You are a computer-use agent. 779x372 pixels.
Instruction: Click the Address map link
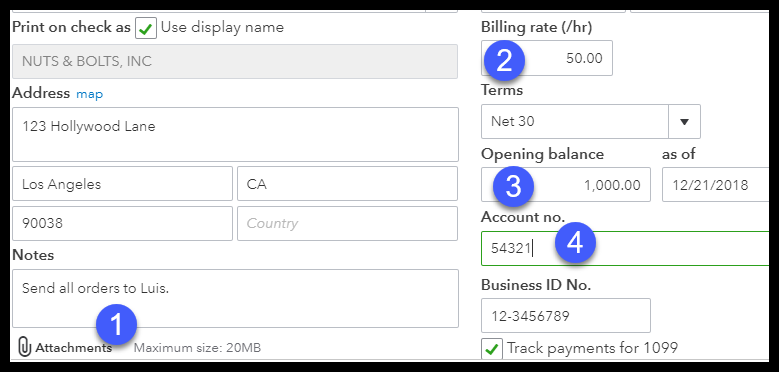click(89, 94)
